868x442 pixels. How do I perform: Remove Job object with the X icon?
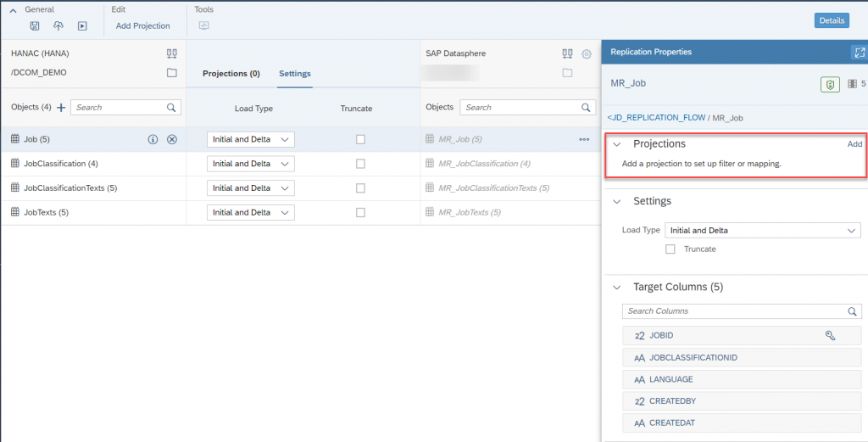171,140
